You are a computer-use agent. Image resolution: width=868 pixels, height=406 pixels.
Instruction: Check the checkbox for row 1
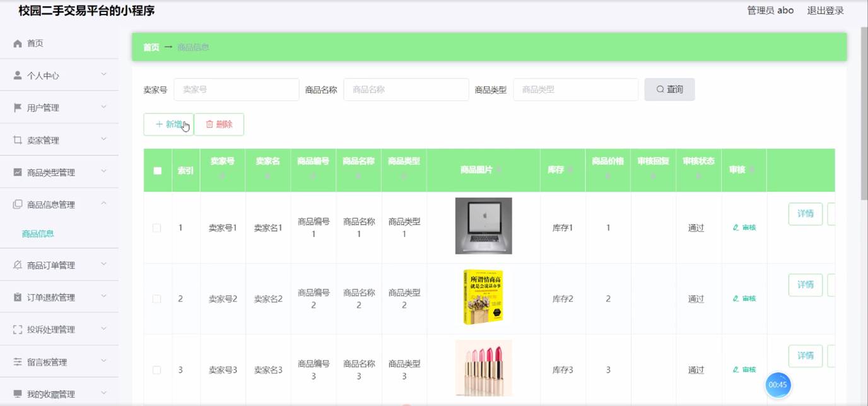tap(157, 228)
